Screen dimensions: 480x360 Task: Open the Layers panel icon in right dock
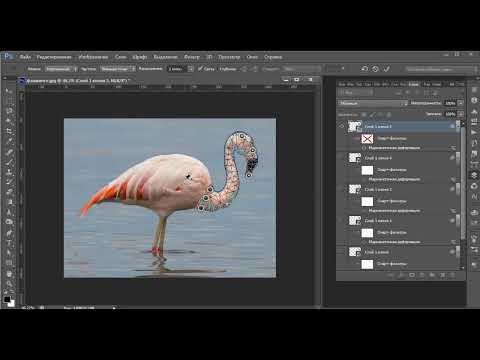coord(474,175)
